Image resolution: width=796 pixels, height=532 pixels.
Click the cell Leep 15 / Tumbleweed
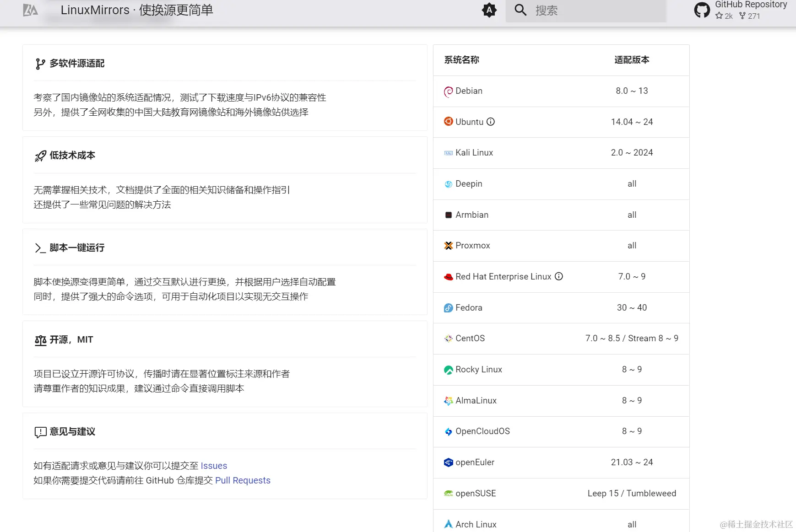[x=632, y=493]
